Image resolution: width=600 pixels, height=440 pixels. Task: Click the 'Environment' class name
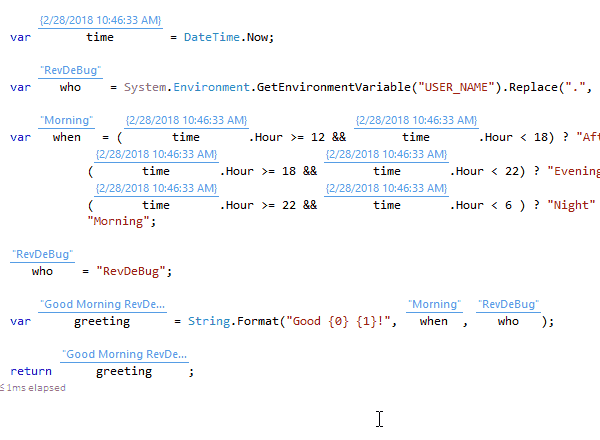211,88
